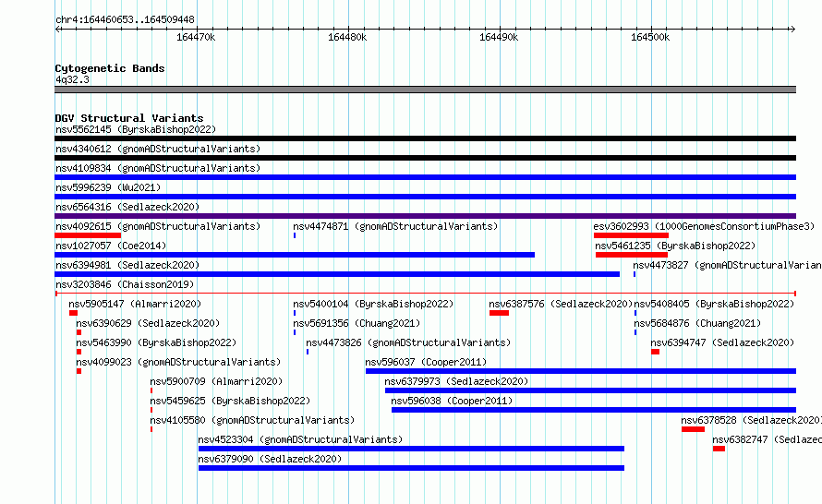Click nsv4473826 gnomAD variant label
Viewport: 822px width, 504px height.
408,342
